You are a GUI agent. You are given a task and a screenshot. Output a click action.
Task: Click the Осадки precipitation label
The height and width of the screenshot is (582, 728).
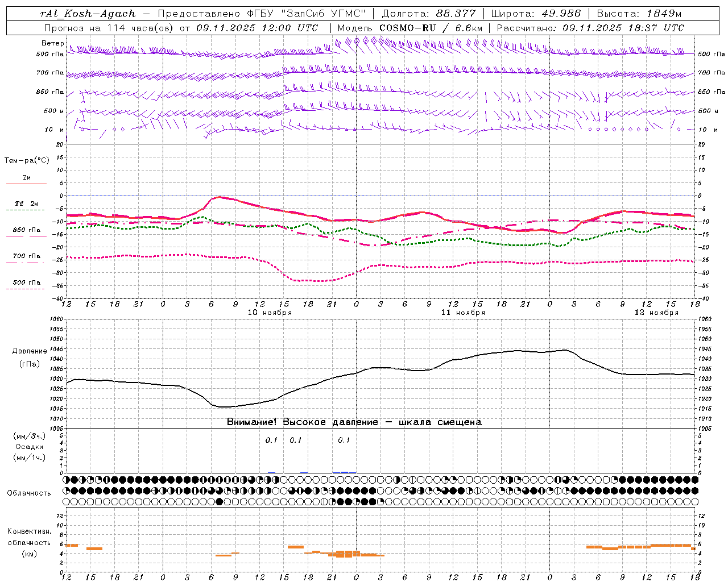30,447
